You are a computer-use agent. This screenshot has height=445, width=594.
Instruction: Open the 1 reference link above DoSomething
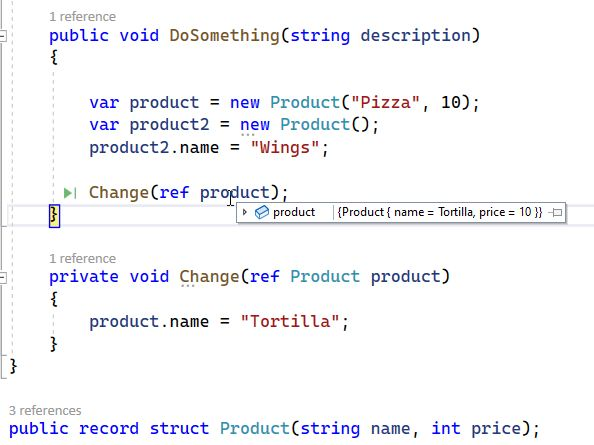point(82,17)
